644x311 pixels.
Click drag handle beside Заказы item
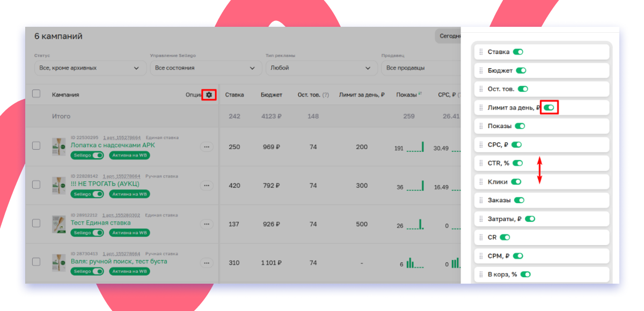point(481,200)
